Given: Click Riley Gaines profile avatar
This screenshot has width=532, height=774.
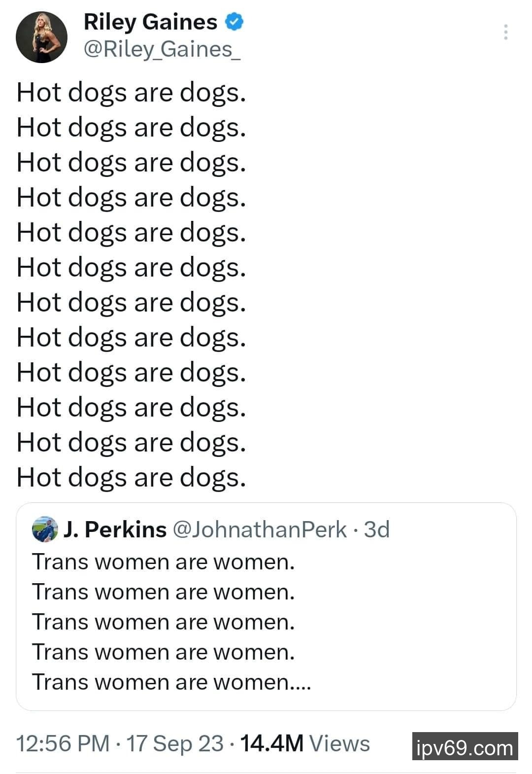Looking at the screenshot, I should pos(41,37).
